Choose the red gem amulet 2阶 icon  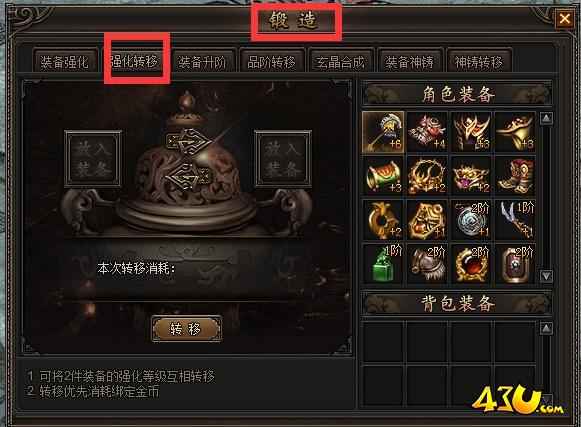[x=471, y=264]
